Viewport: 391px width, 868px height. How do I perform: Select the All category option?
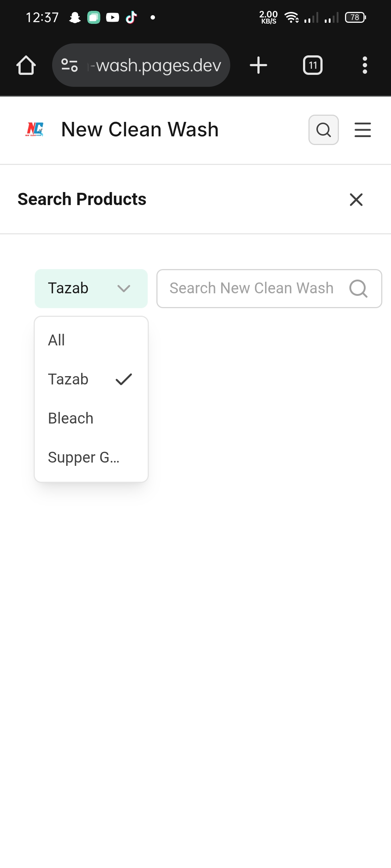click(57, 340)
